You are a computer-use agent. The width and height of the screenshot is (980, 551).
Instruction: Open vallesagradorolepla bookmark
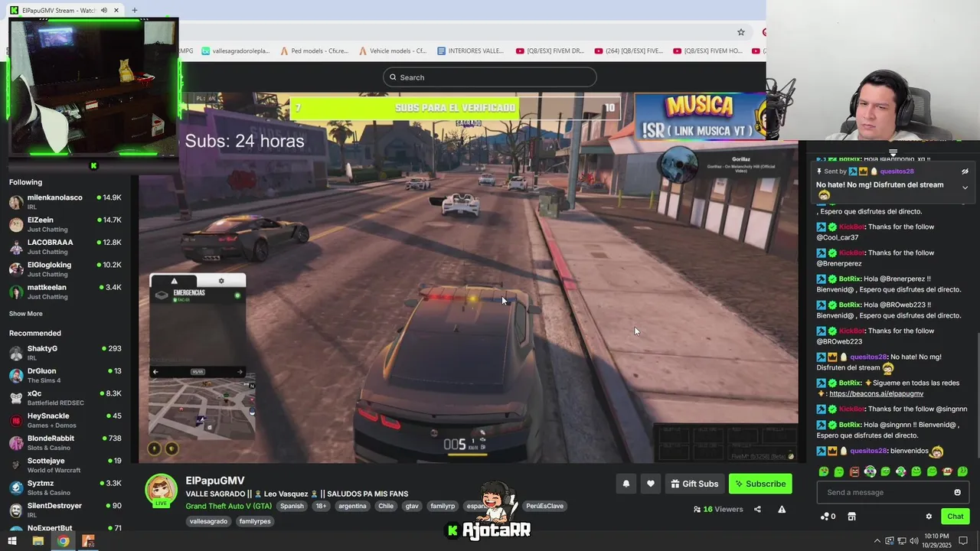236,51
